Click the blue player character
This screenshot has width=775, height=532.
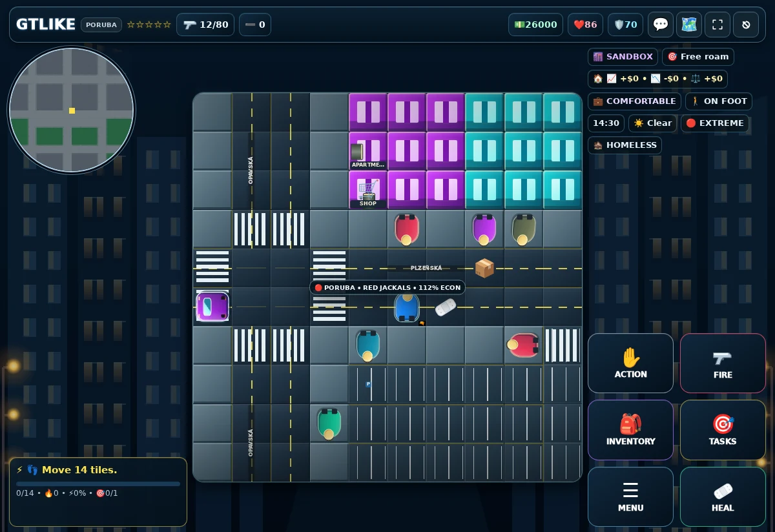click(x=407, y=307)
